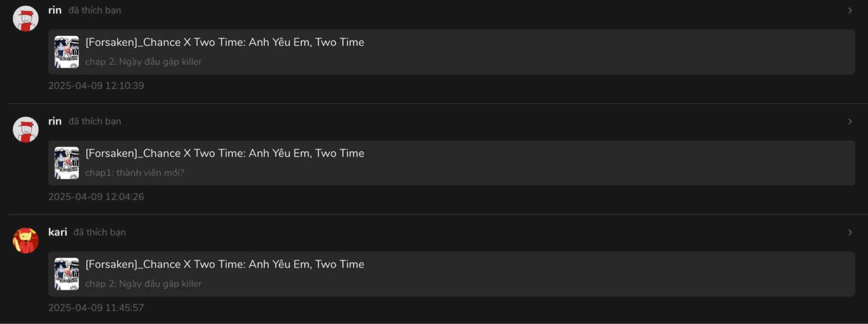
Task: Open the story title above "chap1: thành viên mới?"
Action: click(224, 153)
